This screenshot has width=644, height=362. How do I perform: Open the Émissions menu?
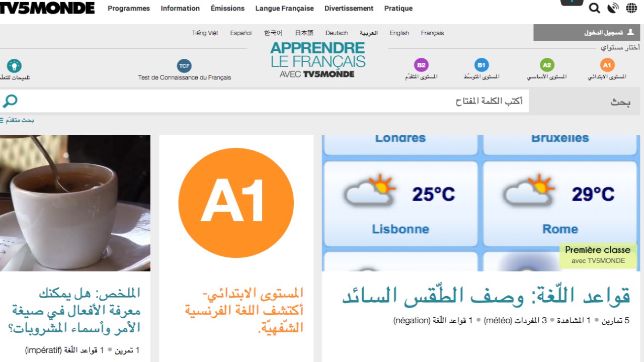pyautogui.click(x=227, y=9)
